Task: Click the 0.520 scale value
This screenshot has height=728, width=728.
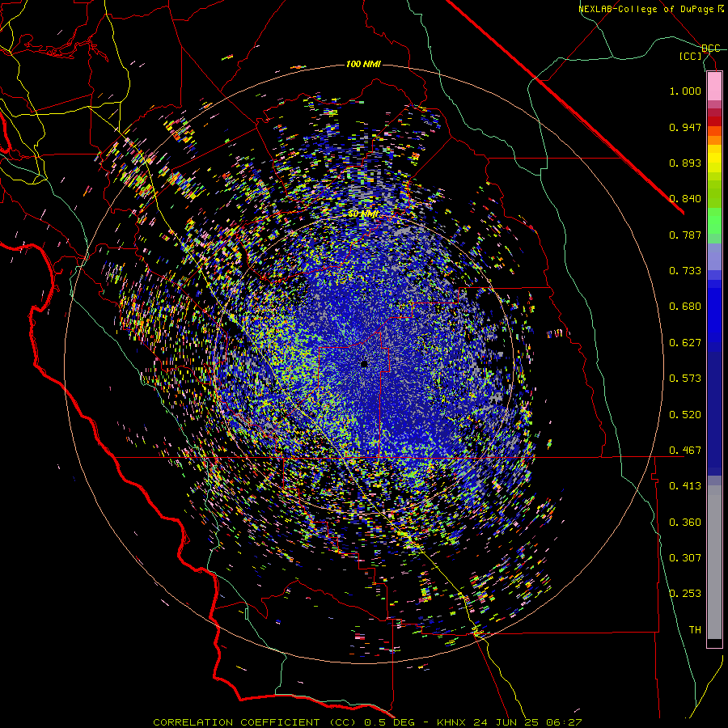Action: tap(685, 415)
